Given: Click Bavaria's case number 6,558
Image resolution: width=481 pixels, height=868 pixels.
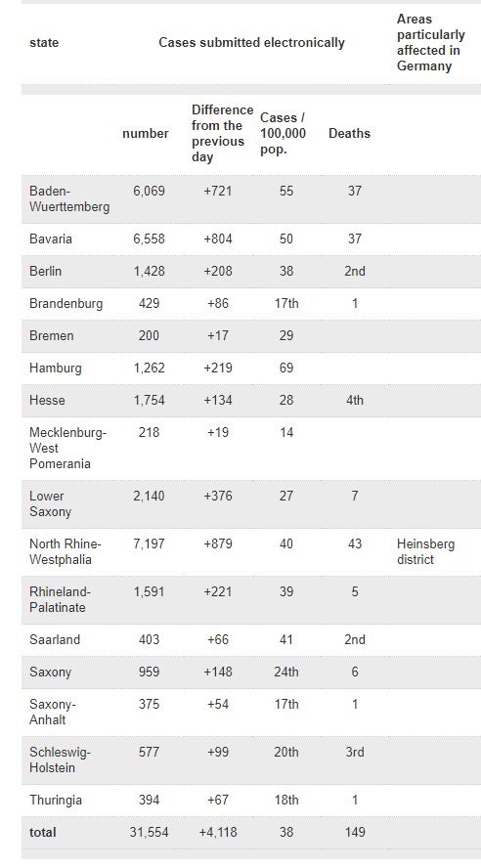Looking at the screenshot, I should point(149,239).
